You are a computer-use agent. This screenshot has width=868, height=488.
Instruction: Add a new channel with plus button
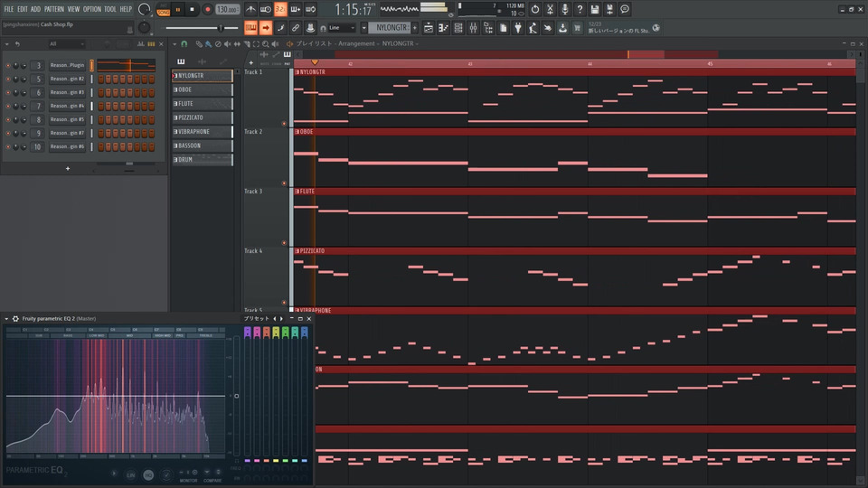(68, 168)
